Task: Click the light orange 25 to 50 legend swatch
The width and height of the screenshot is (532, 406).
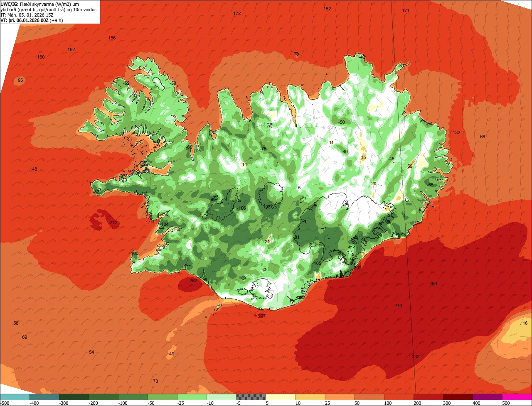Action: [340, 397]
